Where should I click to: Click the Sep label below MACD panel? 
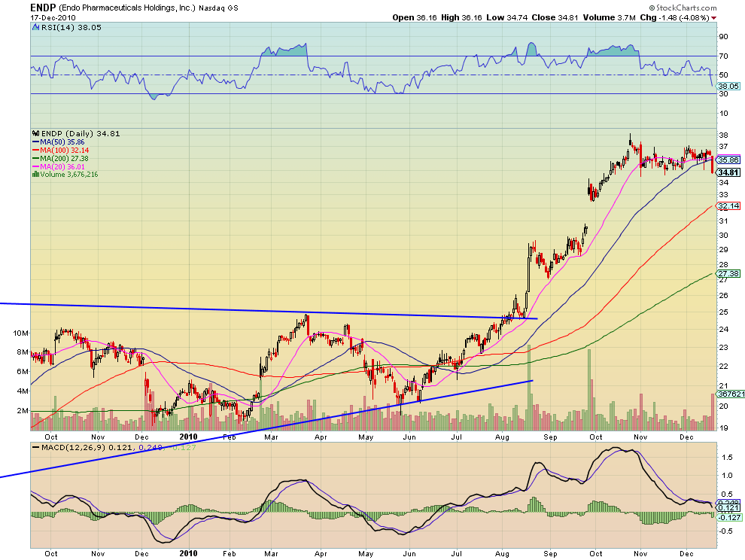(x=550, y=554)
